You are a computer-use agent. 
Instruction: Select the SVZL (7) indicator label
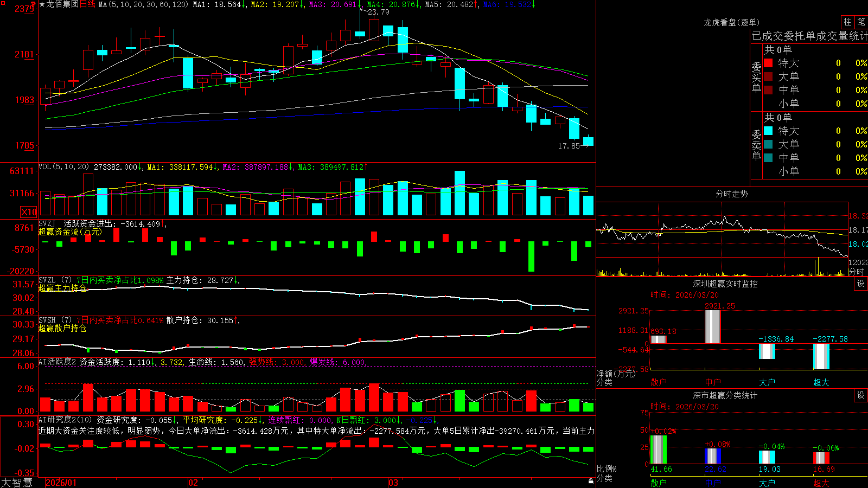pyautogui.click(x=55, y=280)
